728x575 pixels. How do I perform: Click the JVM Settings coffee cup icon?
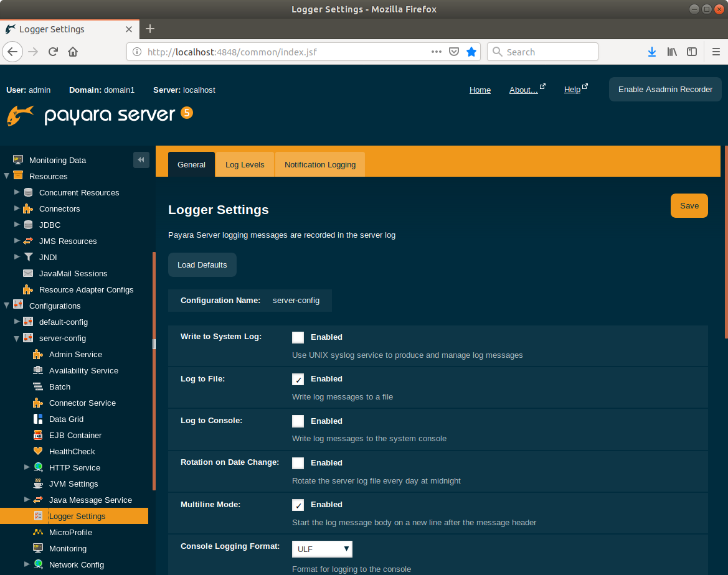(x=38, y=484)
